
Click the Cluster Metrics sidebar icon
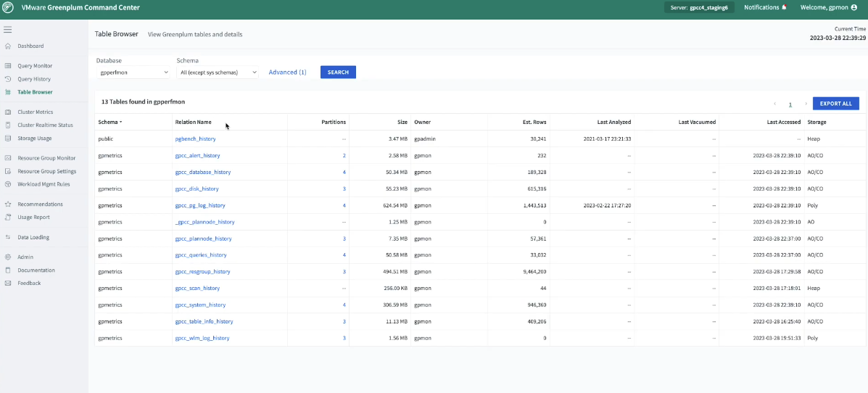pos(8,112)
